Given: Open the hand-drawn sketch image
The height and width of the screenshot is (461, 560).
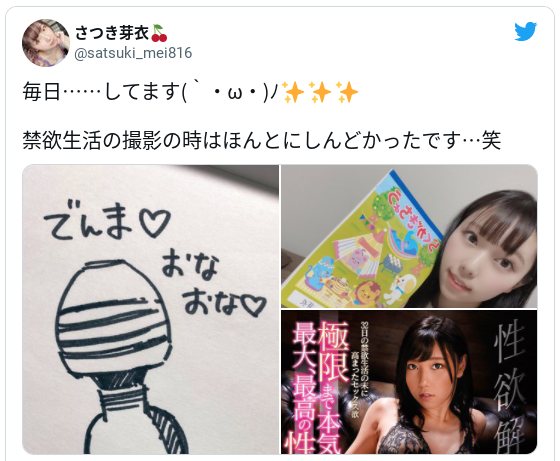Looking at the screenshot, I should pos(151,309).
